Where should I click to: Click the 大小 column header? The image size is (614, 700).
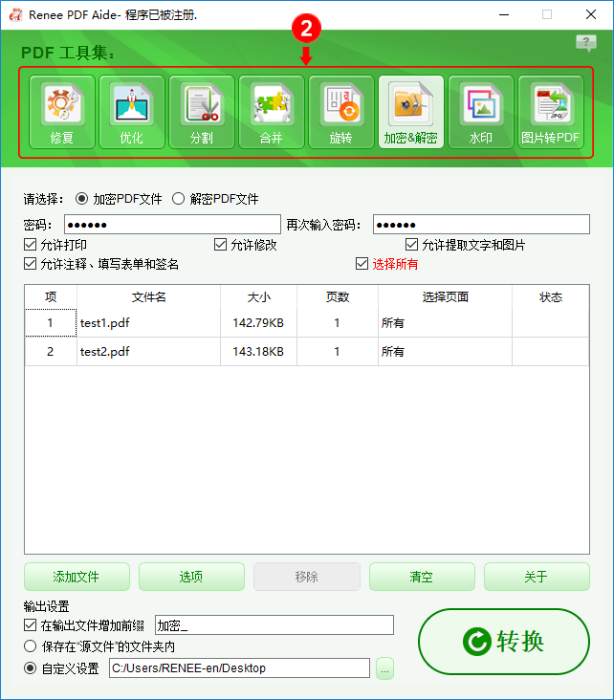click(x=258, y=296)
